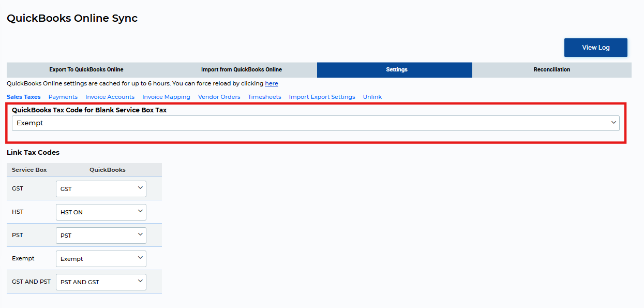Viewport: 644px width, 308px height.
Task: Click the Unlink link
Action: click(372, 97)
